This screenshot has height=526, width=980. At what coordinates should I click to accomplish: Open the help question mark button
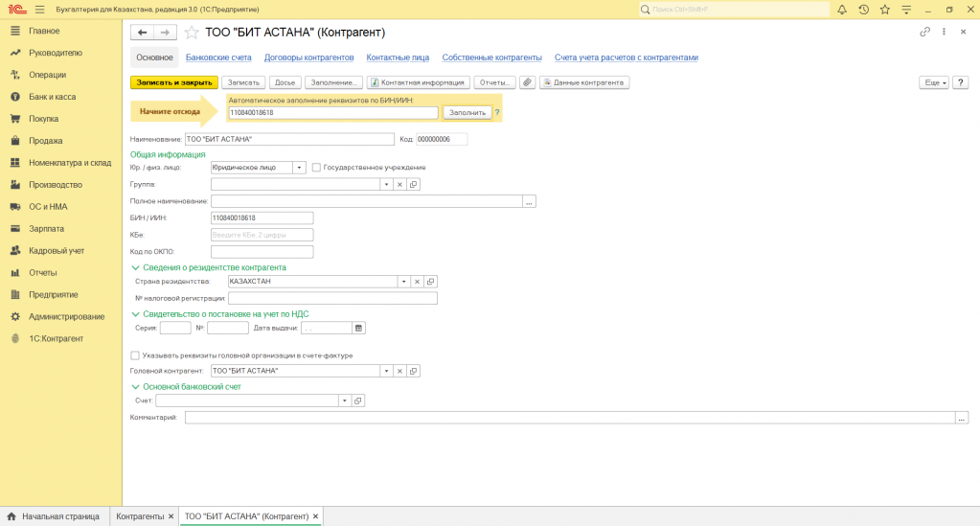point(961,82)
